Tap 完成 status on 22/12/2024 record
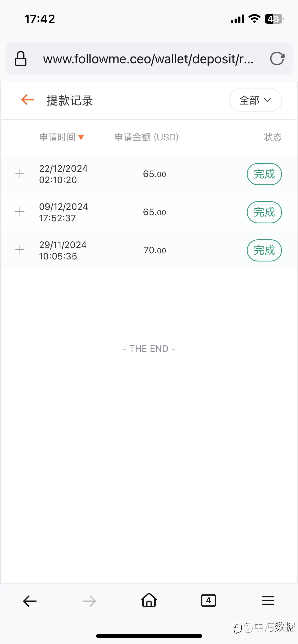This screenshot has height=644, width=298. (x=264, y=174)
